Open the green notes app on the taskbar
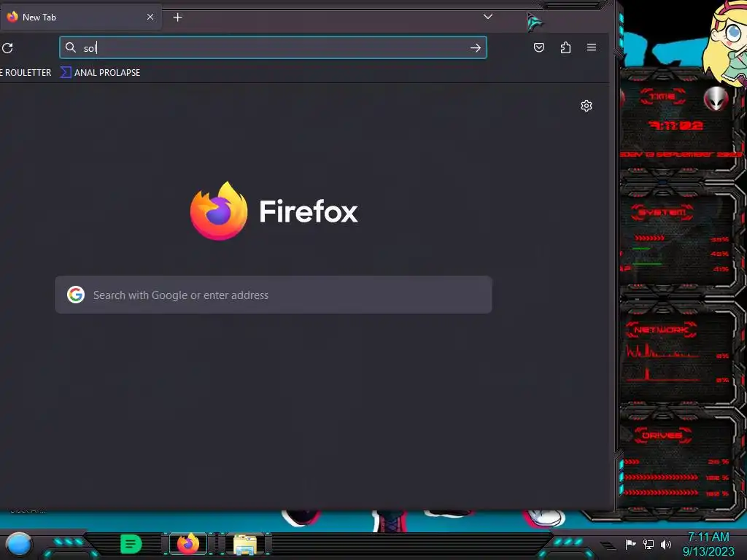Screen dimensions: 747x560 [131, 544]
